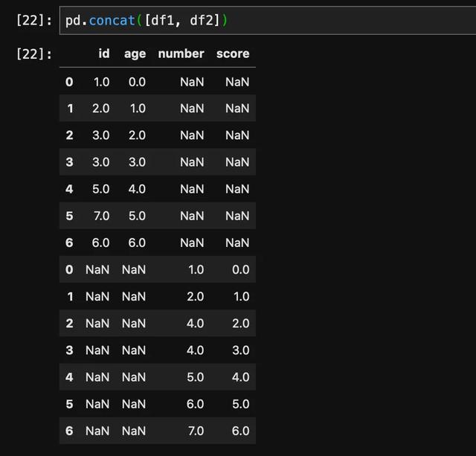Click the age cell showing 0.0
The width and height of the screenshot is (476, 456).
[x=137, y=82]
